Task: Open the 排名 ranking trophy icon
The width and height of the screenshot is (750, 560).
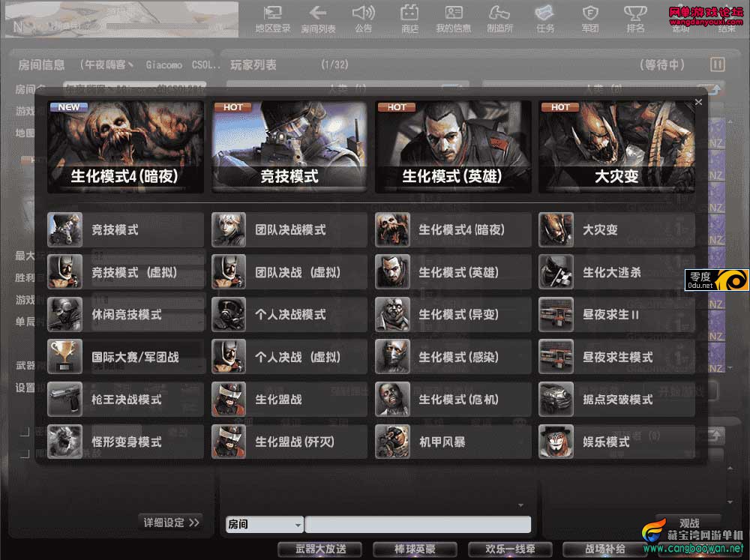Action: coord(636,19)
